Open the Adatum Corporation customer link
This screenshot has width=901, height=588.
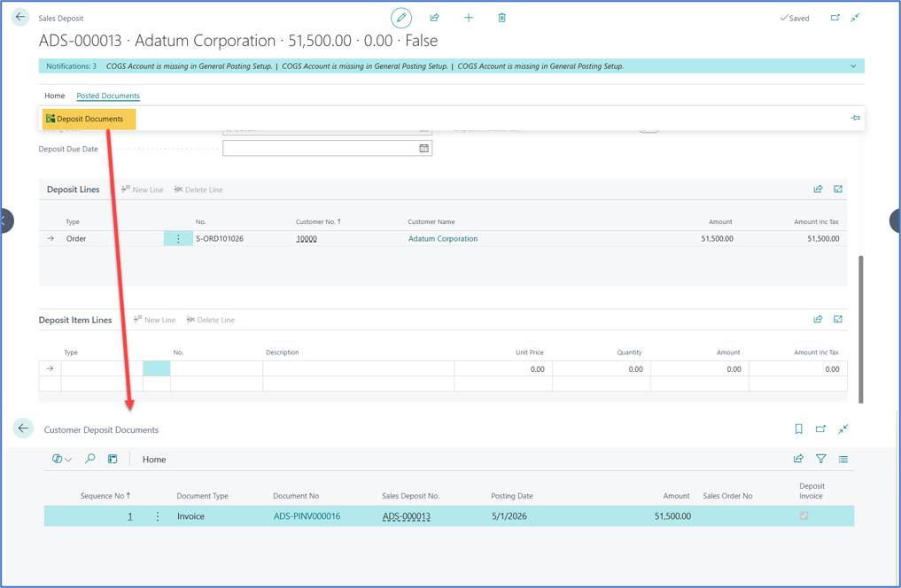(x=442, y=239)
